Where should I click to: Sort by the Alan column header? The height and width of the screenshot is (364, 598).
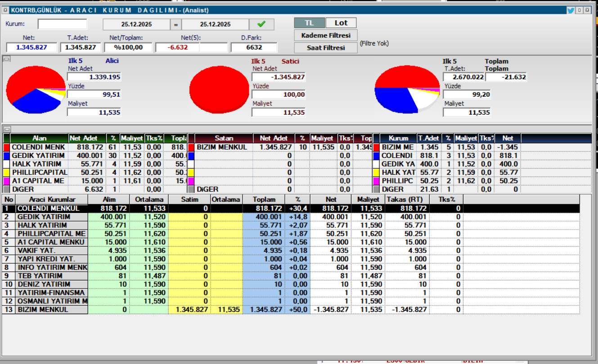[39, 138]
